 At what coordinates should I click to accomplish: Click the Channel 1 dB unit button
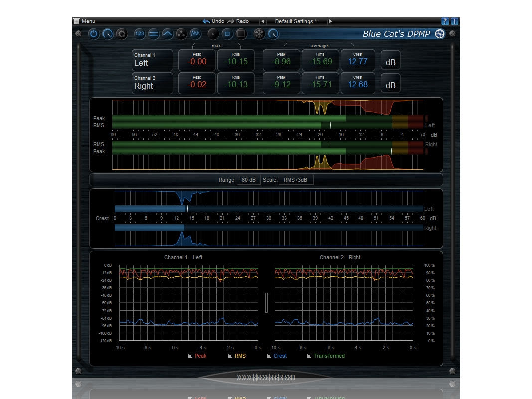[x=391, y=63]
